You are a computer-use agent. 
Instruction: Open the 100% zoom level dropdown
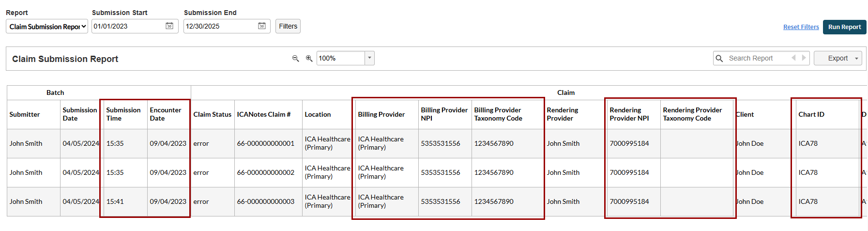coord(369,58)
